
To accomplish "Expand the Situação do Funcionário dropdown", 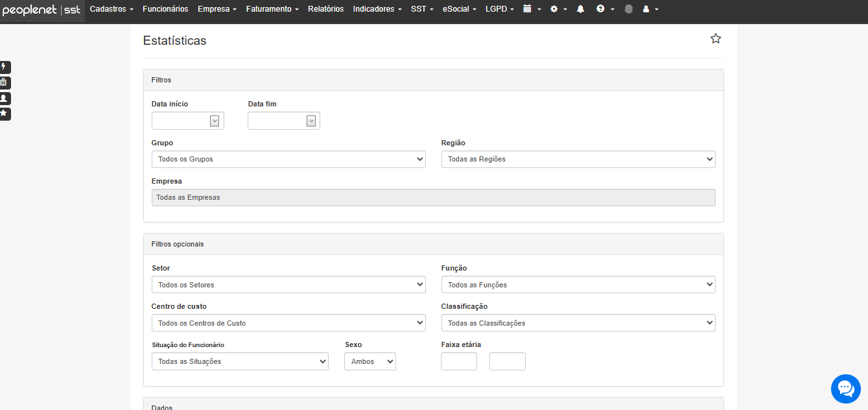I will 240,361.
